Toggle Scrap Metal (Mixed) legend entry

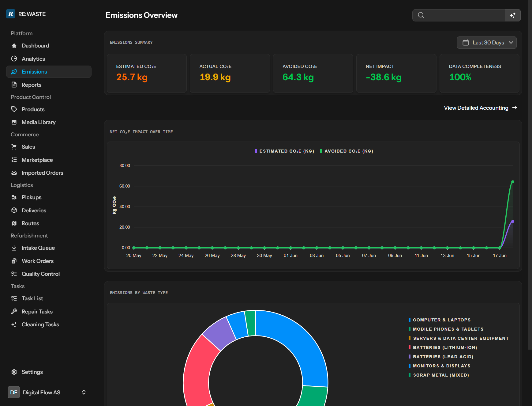tap(439, 375)
